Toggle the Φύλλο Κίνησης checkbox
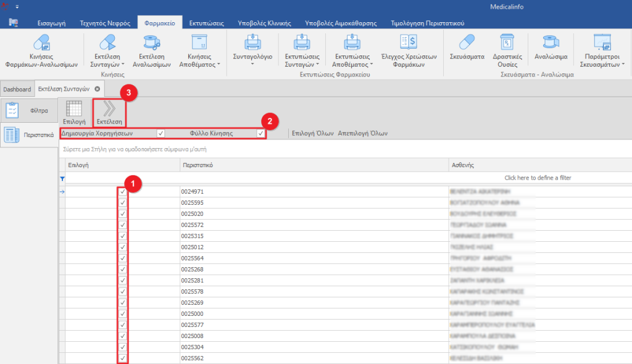 (260, 133)
